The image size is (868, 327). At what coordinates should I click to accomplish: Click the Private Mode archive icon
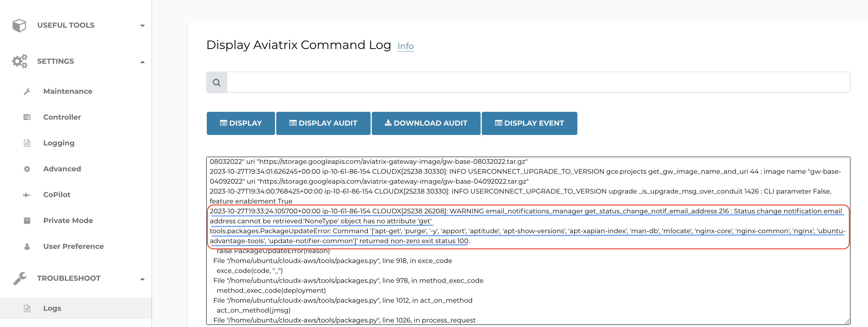(27, 220)
